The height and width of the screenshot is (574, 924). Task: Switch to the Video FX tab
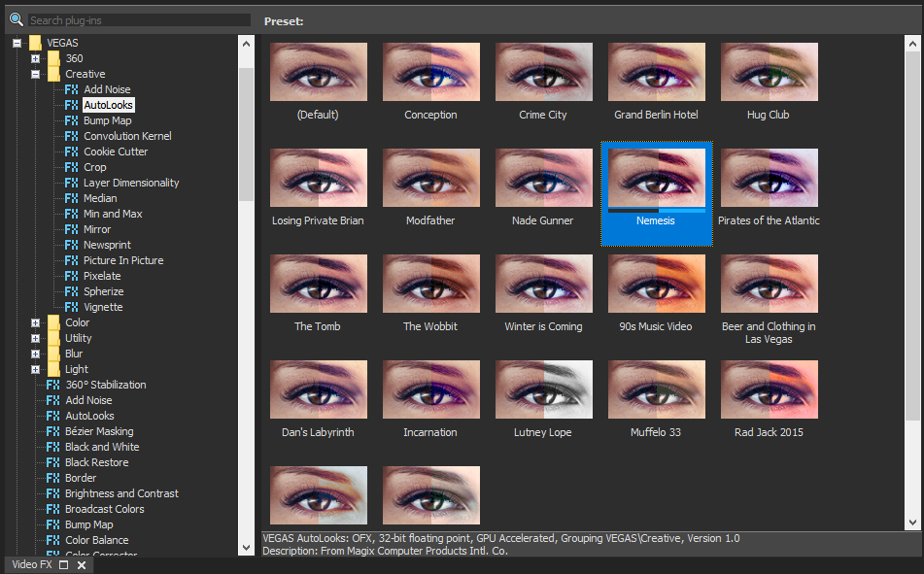[x=32, y=564]
